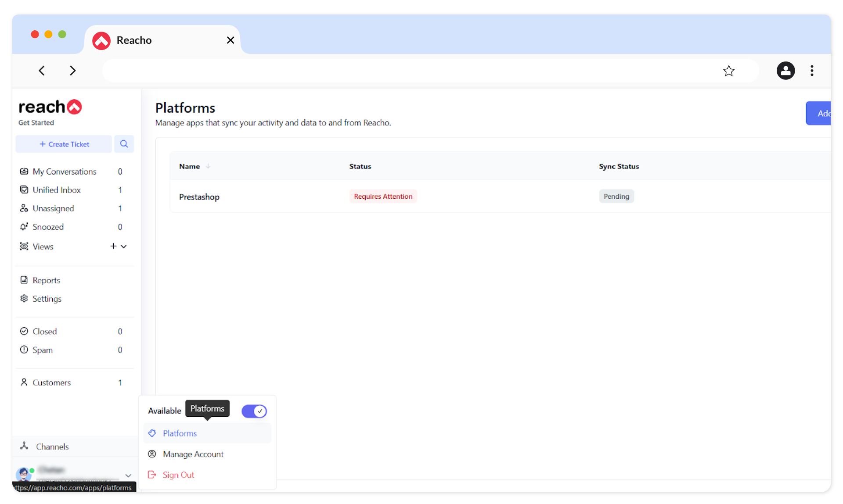Open the Prestashop platform row

pos(199,197)
